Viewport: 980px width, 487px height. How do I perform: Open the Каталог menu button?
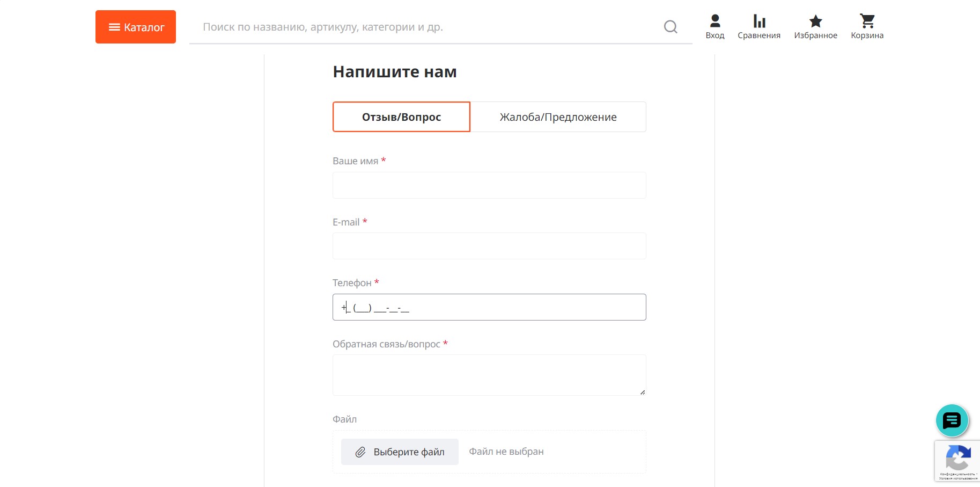click(136, 27)
